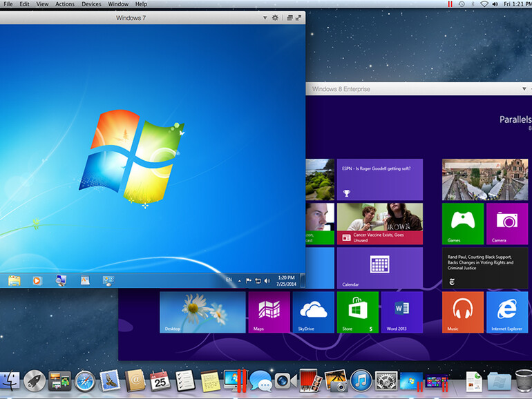Toggle full screen for the Windows 7 window
The height and width of the screenshot is (399, 532).
point(298,18)
